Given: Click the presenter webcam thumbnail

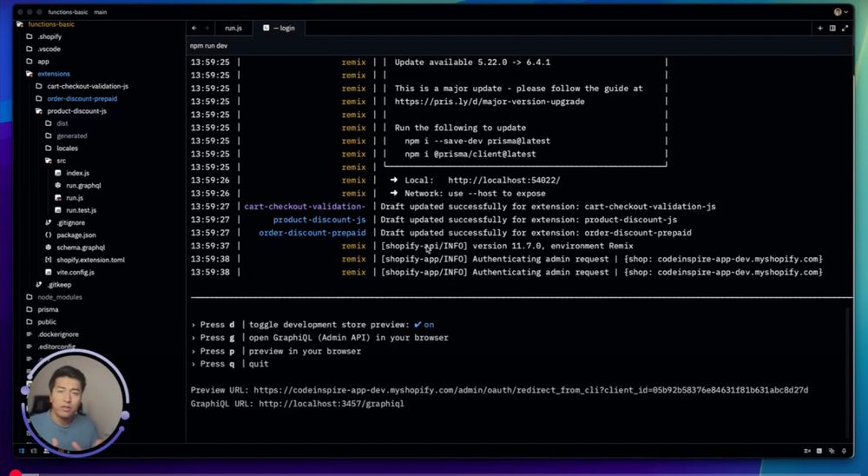Looking at the screenshot, I should [x=75, y=401].
